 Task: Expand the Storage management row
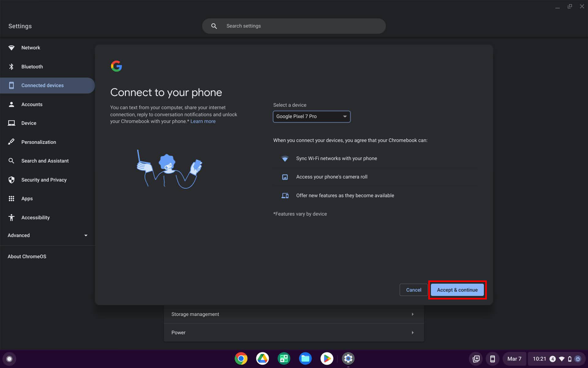[x=294, y=314]
